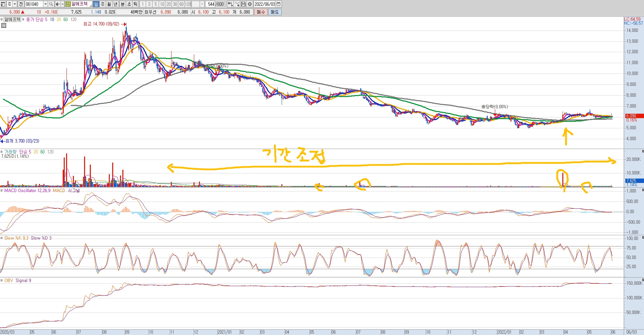This screenshot has height=335, width=644.
Task: Select the 틱 tick period button
Action: click(x=136, y=4)
